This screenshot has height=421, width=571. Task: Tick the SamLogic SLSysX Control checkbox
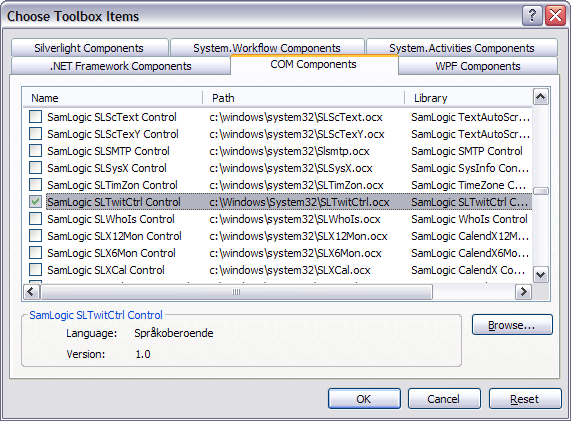(35, 168)
